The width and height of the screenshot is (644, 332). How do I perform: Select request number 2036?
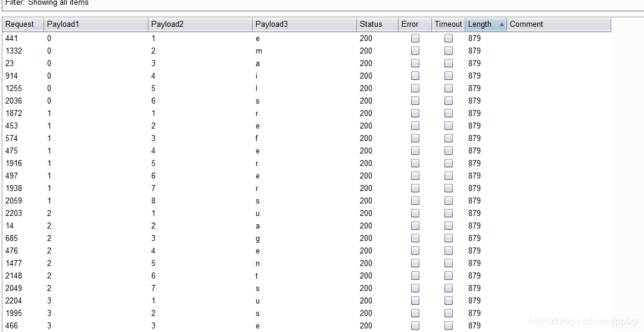pyautogui.click(x=14, y=101)
